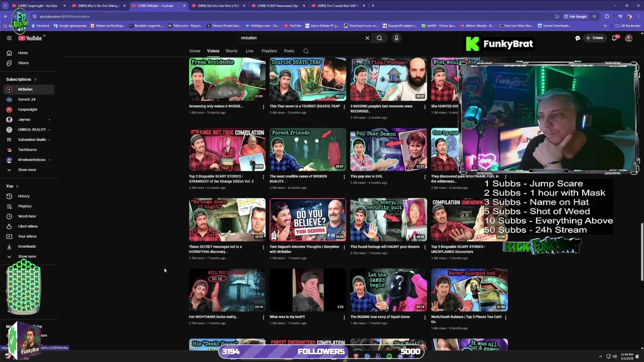Open options for Squid Game true story video

pyautogui.click(x=425, y=317)
